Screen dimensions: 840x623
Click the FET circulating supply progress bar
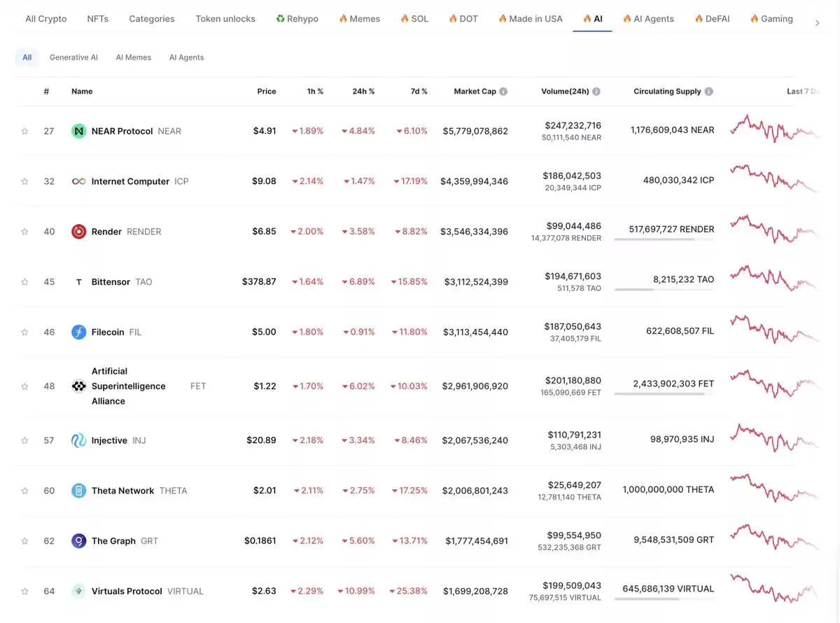(x=664, y=394)
